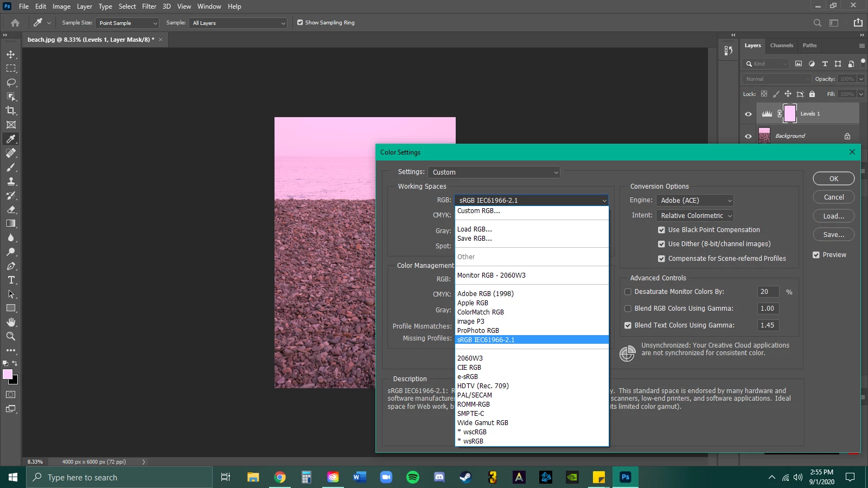Open the Engine Adobe (ACE) dropdown
The image size is (868, 488).
pyautogui.click(x=695, y=201)
